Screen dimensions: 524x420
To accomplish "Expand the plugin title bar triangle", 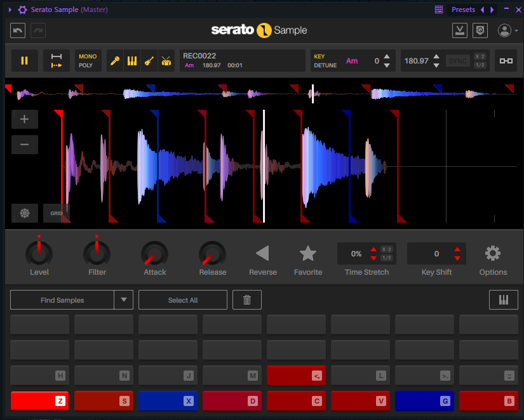I will [x=10, y=10].
